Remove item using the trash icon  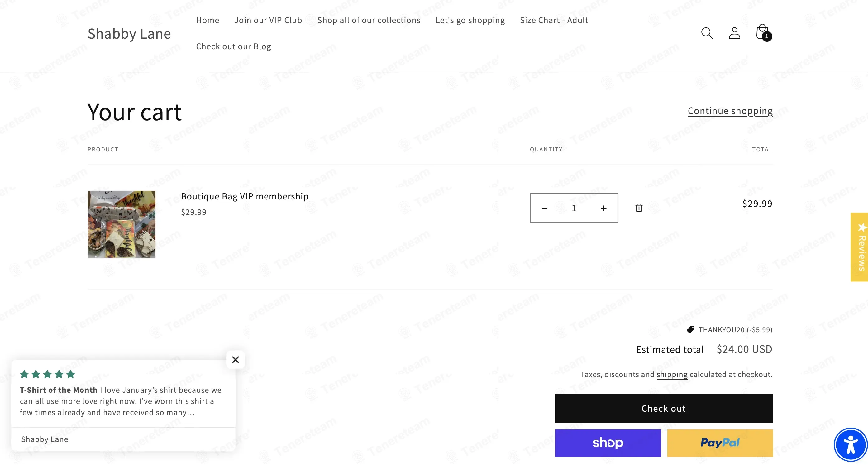coord(639,208)
